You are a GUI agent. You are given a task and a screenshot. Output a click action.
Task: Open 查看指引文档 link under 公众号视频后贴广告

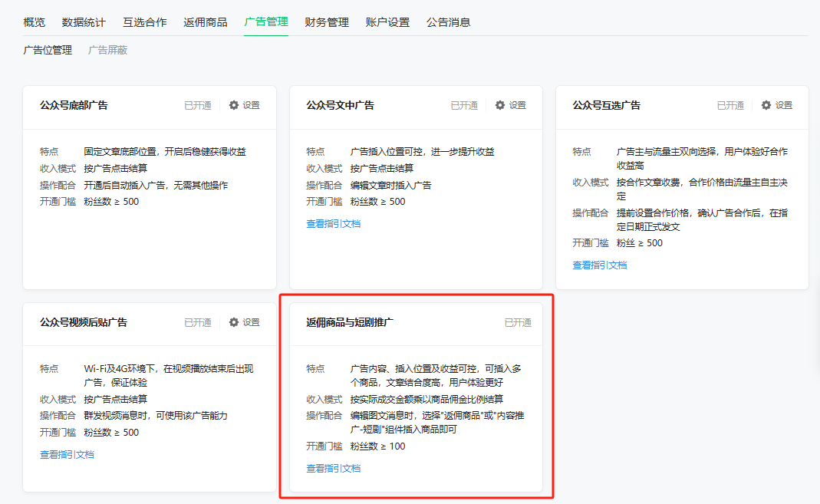(67, 455)
